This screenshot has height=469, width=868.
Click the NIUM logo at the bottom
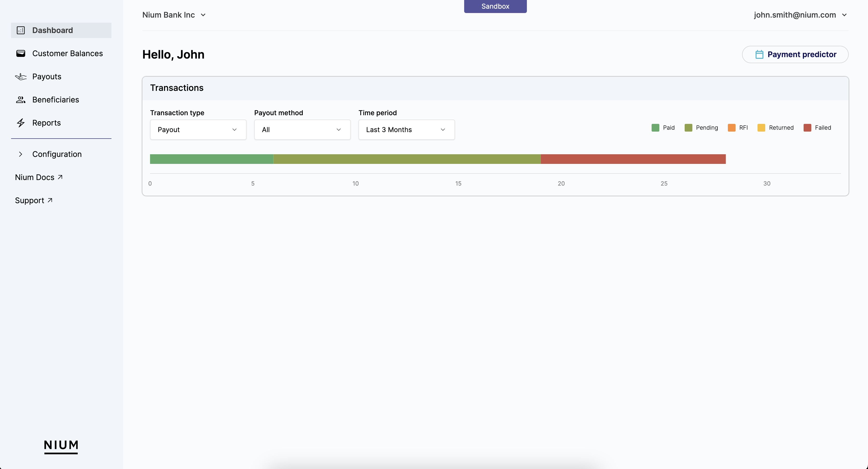pos(61,447)
